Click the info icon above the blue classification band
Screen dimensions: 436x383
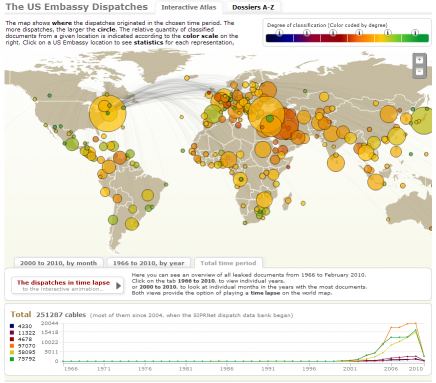point(279,33)
